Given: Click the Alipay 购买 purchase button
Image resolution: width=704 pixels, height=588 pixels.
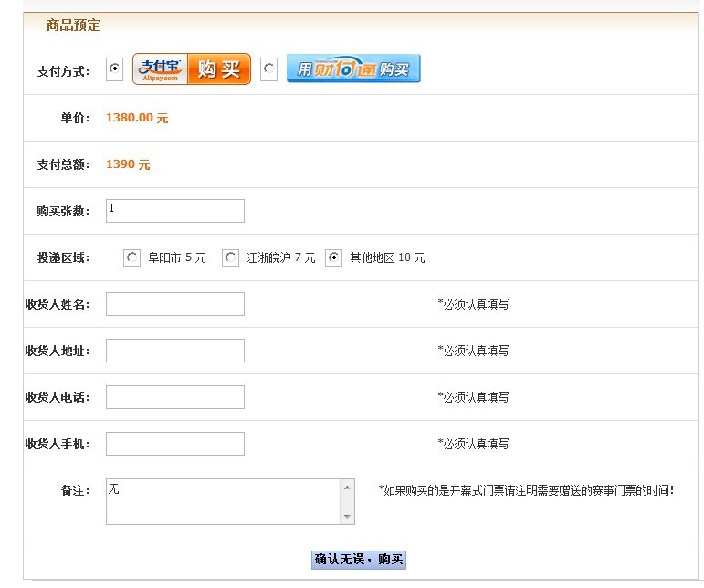Looking at the screenshot, I should pos(192,69).
